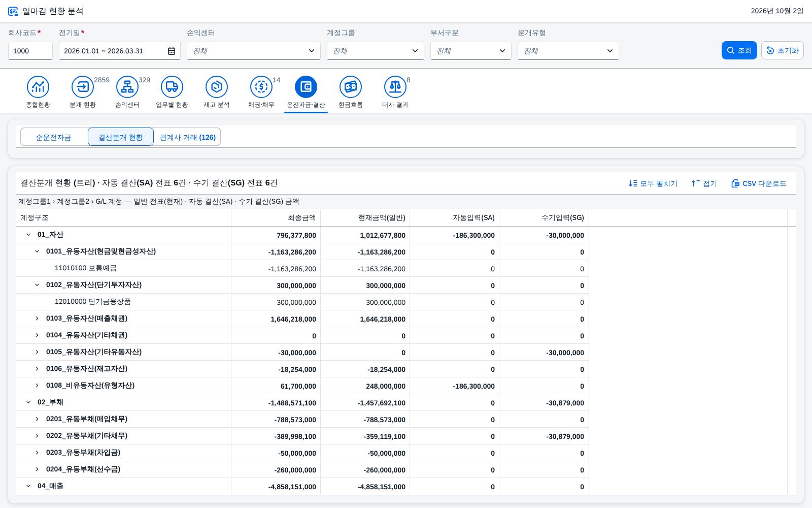
Task: Open the 분개 현황 icon
Action: point(83,87)
